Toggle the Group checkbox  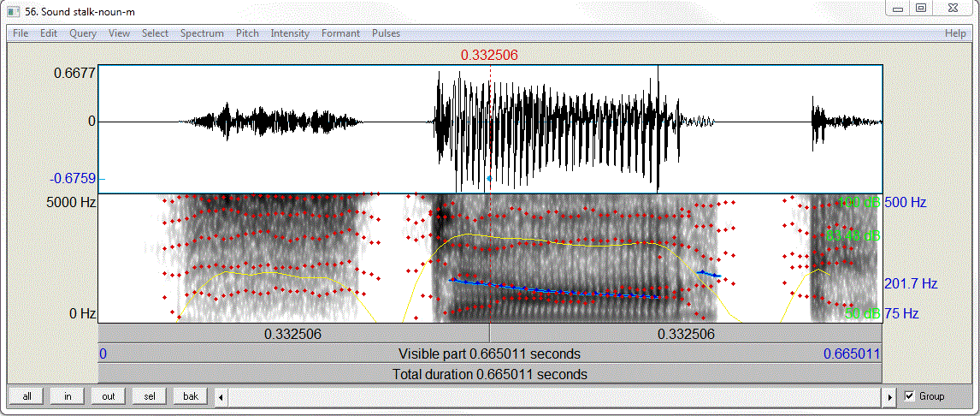(910, 396)
